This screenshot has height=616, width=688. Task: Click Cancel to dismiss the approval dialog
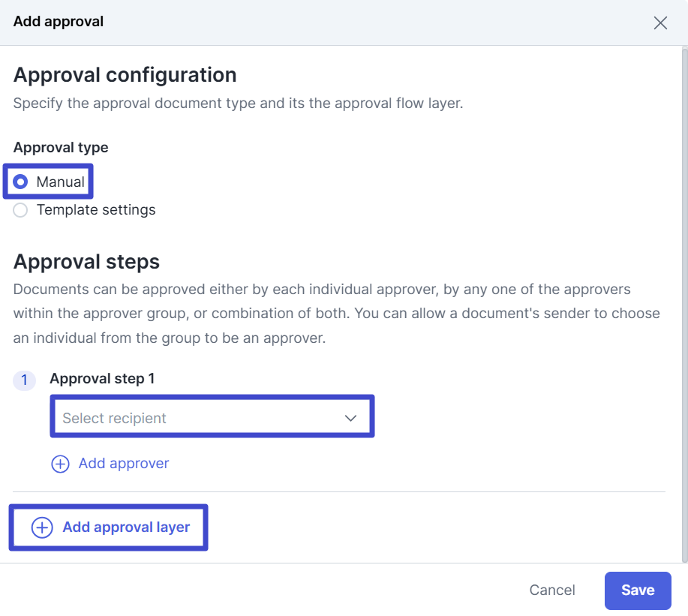551,590
